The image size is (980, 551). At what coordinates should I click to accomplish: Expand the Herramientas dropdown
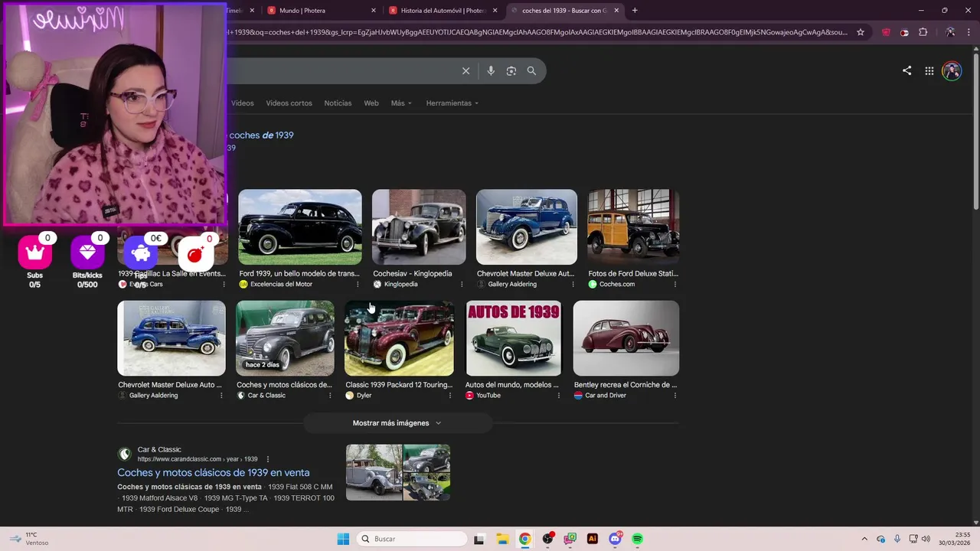click(x=452, y=103)
